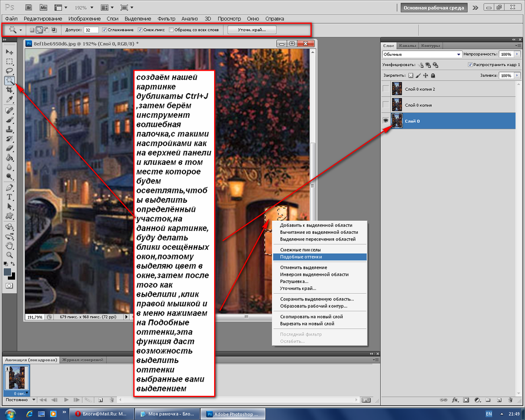Image resolution: width=525 pixels, height=420 pixels.
Task: Toggle the Смеж.пикс checkbox
Action: (x=140, y=30)
